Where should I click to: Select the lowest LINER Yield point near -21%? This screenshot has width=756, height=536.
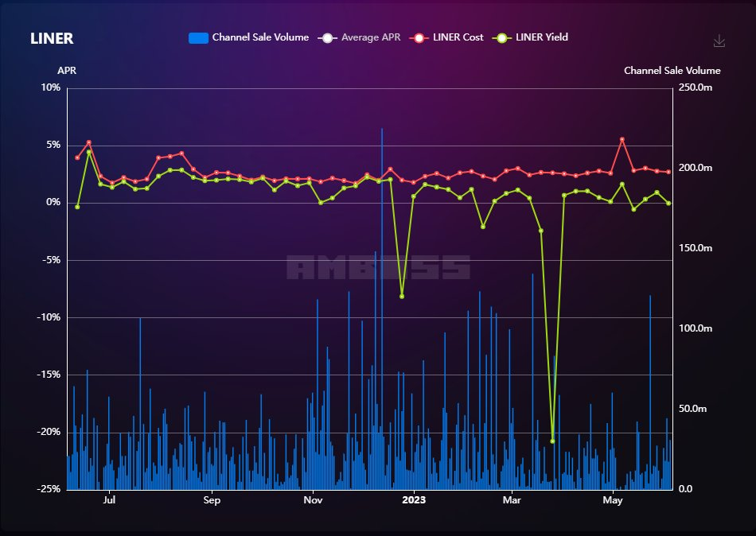552,441
